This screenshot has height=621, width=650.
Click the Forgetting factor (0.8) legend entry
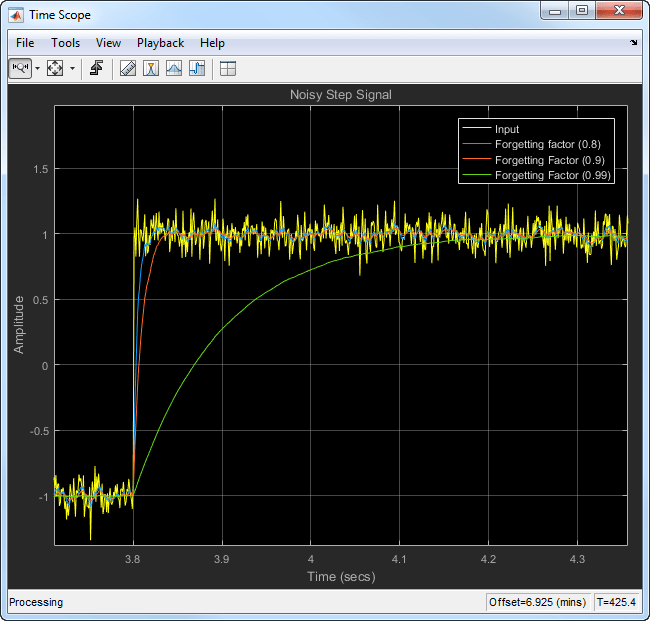coord(548,144)
